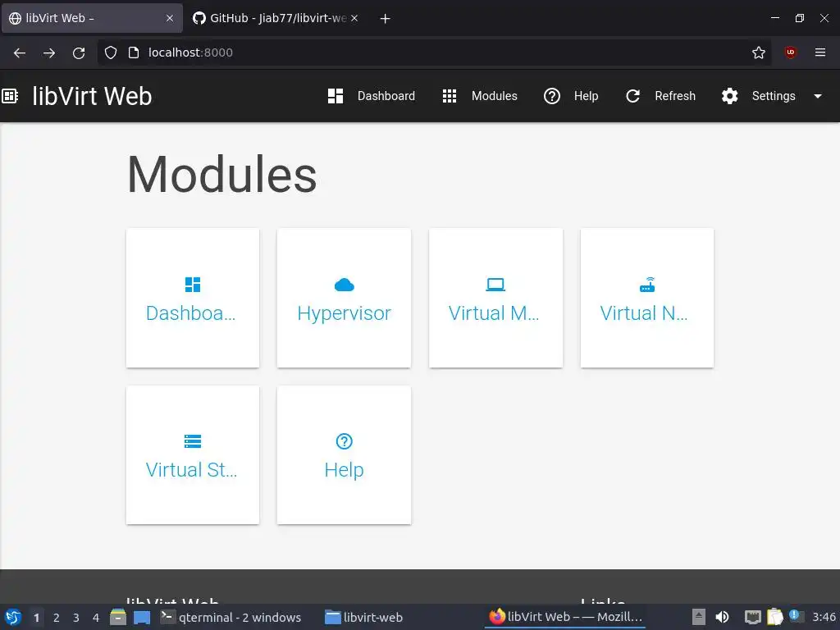
Task: Click the Virtual Machines laptop icon
Action: click(495, 285)
